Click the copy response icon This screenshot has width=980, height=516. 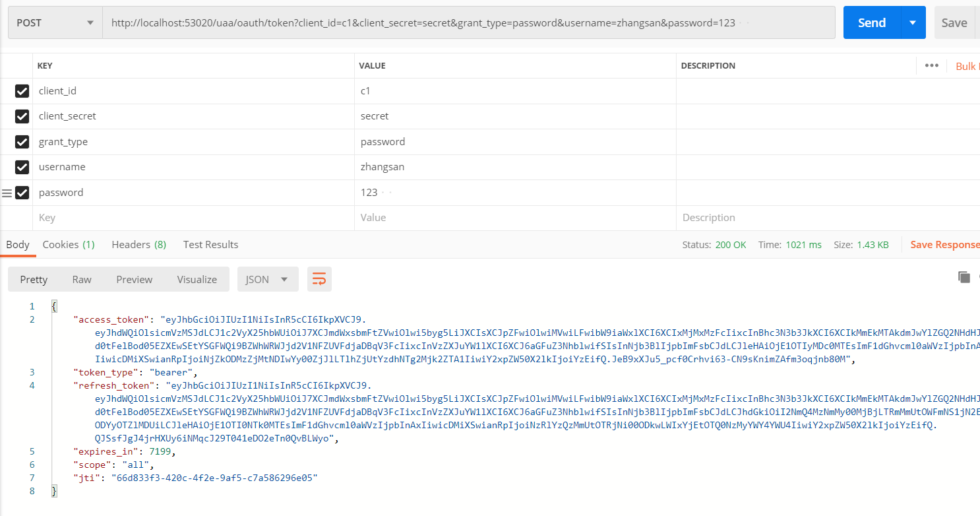click(x=964, y=277)
